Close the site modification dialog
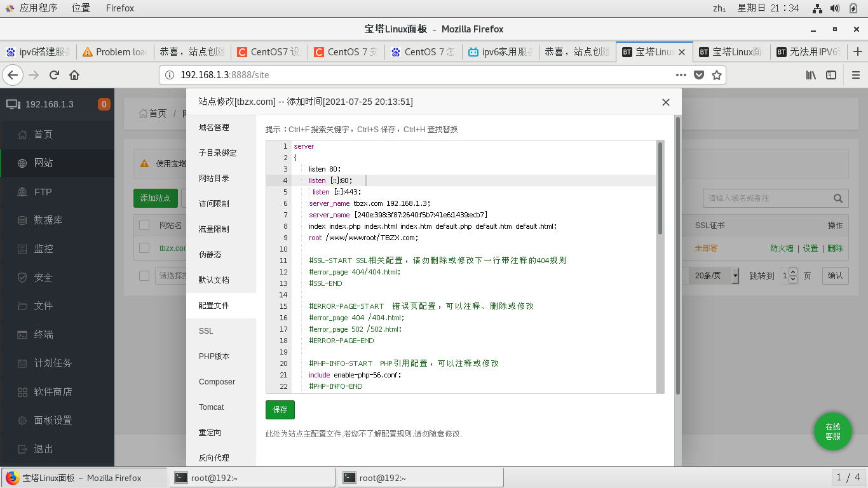The image size is (868, 488). [x=666, y=102]
